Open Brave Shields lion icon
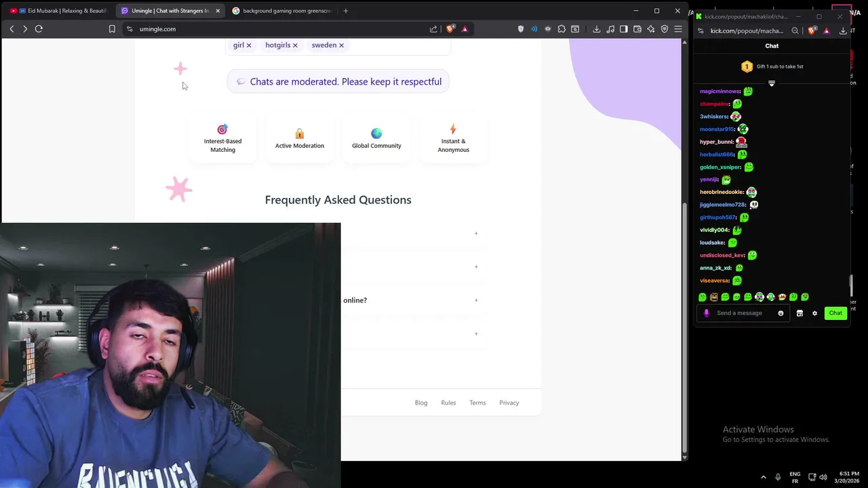The image size is (868, 488). (451, 29)
